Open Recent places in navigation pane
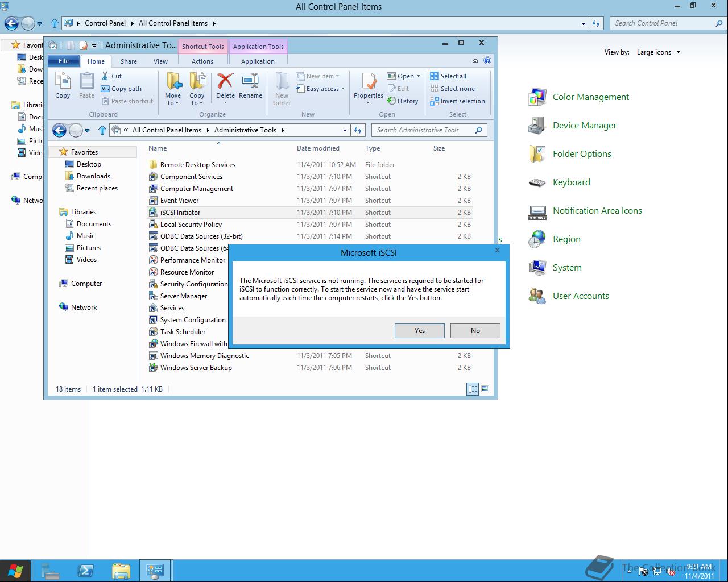Screen dimensions: 728x582 (x=97, y=188)
